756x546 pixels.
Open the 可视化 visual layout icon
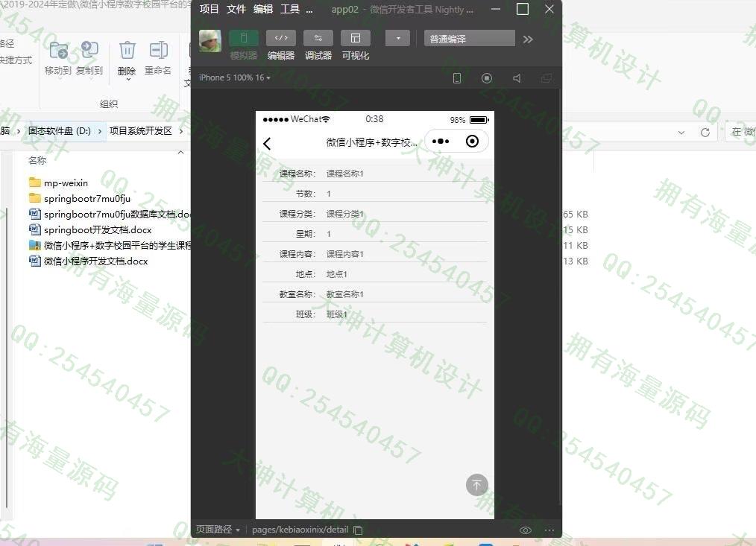pos(356,39)
